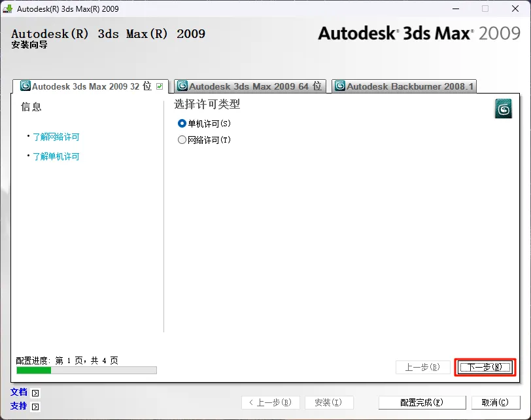Open the 了解网络许可 link
Viewport: 531px width, 420px height.
tap(56, 137)
